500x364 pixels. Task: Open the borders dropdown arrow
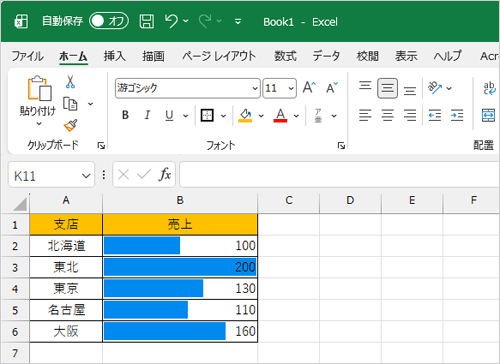tap(223, 116)
